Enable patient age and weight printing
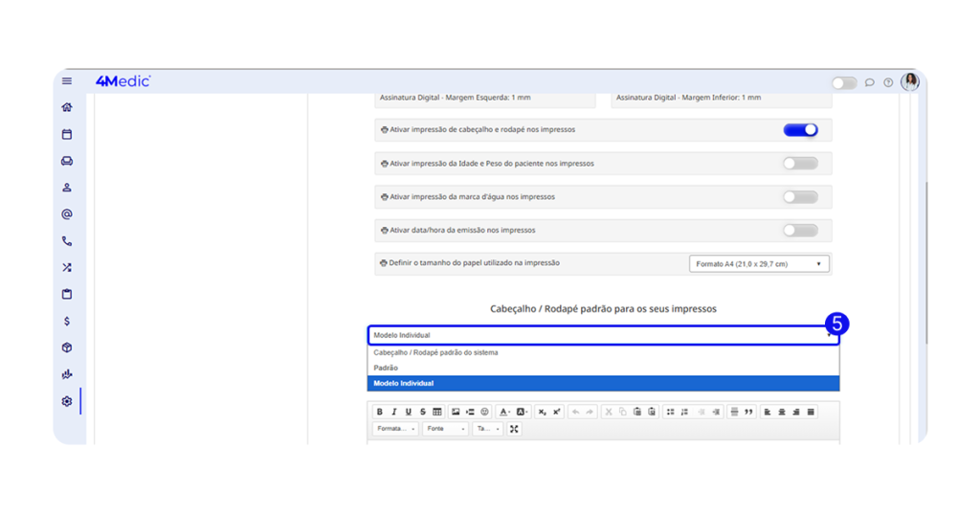 coord(800,164)
